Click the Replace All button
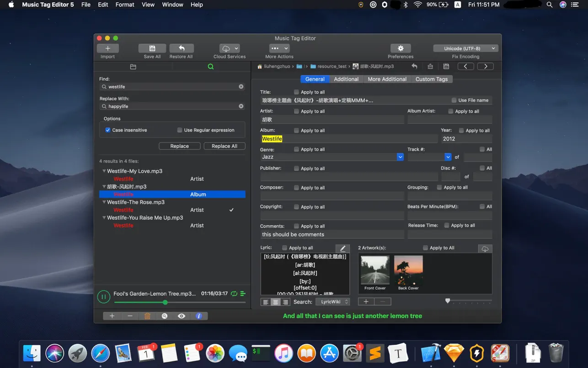The height and width of the screenshot is (368, 588). pyautogui.click(x=224, y=146)
